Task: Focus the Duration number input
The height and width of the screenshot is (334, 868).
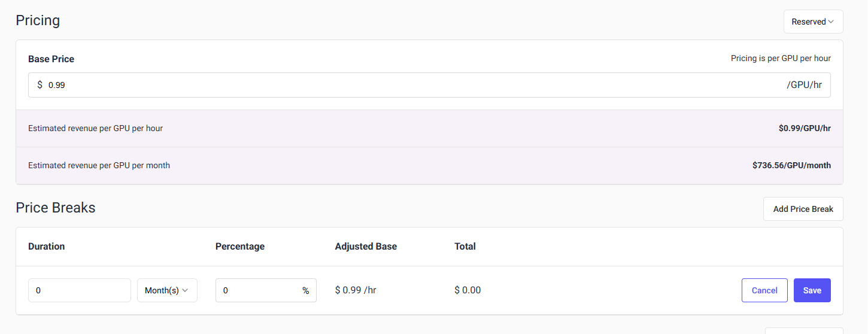Action: tap(79, 290)
